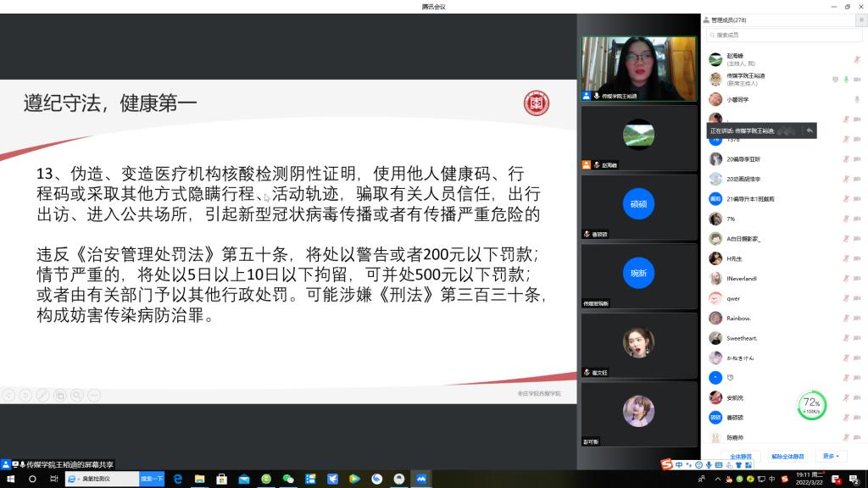The image size is (868, 488).
Task: Click the reply arrow on the speaking tooltip
Action: tap(810, 131)
